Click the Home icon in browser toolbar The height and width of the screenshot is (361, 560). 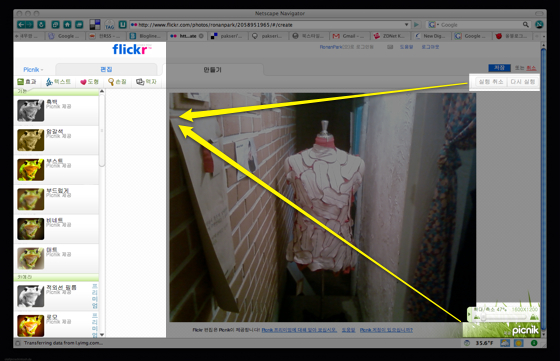[67, 25]
